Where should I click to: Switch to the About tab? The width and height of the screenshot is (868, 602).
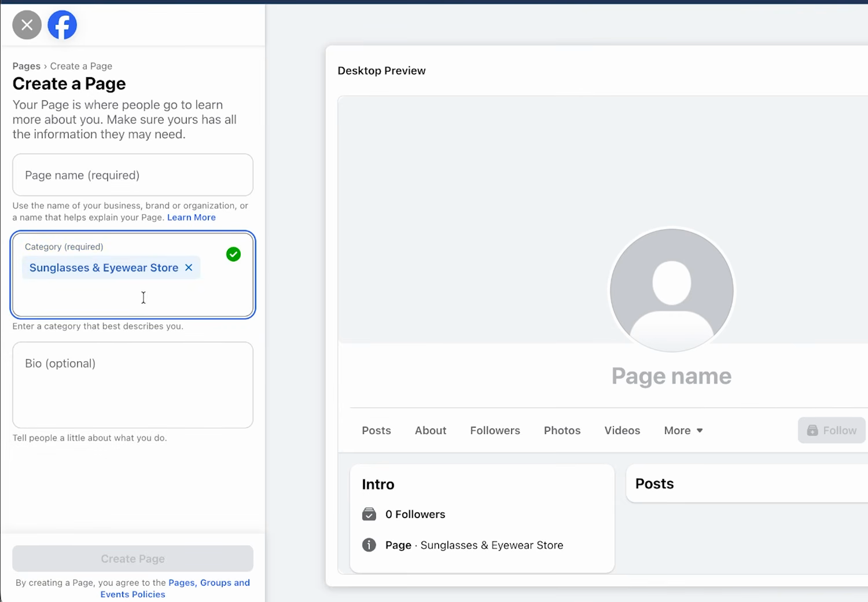click(x=431, y=430)
